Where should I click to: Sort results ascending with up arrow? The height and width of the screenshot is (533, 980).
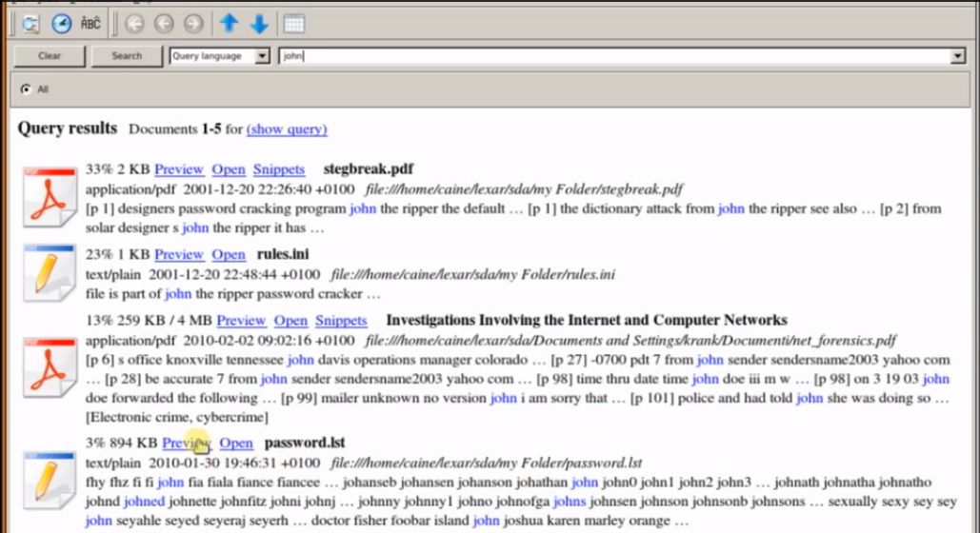230,24
